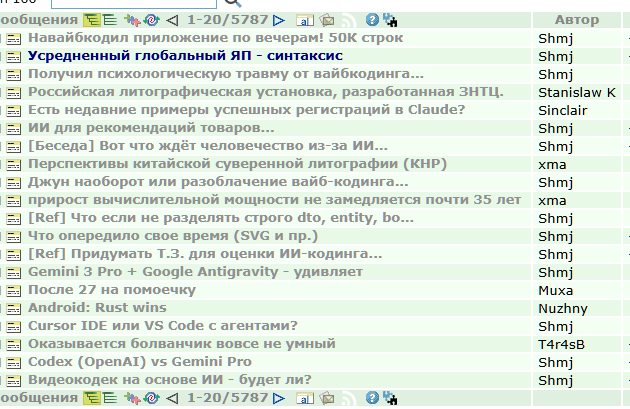Go to previous page using header left arrow
630x409 pixels.
tap(172, 19)
